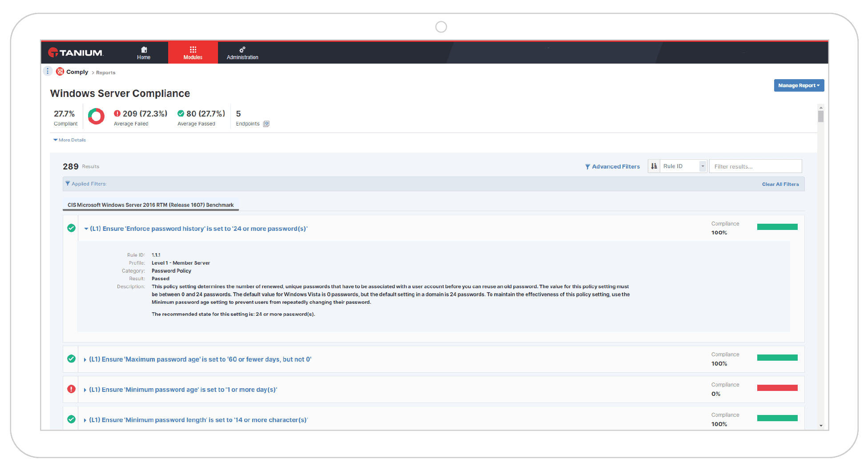Open the Rule ID sort dropdown
868x467 pixels.
[x=683, y=166]
